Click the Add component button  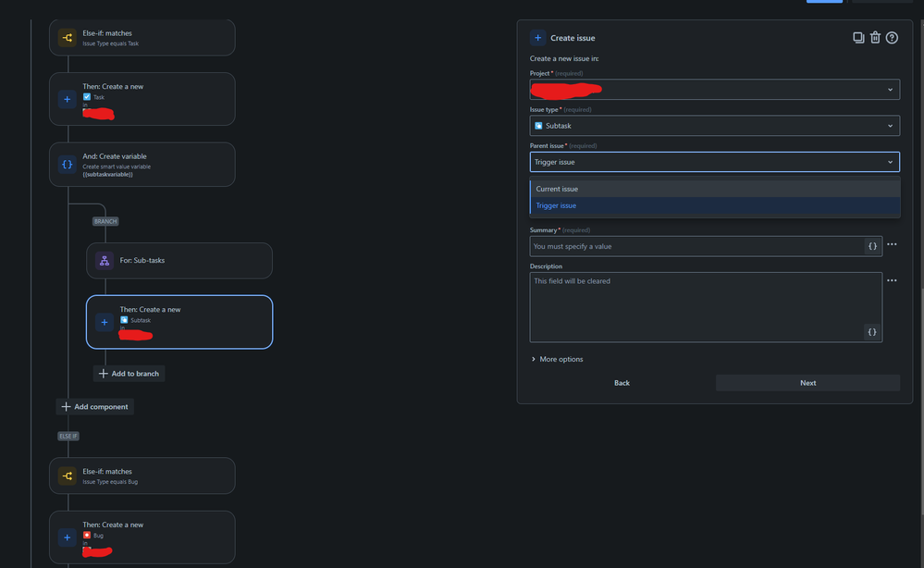point(94,406)
